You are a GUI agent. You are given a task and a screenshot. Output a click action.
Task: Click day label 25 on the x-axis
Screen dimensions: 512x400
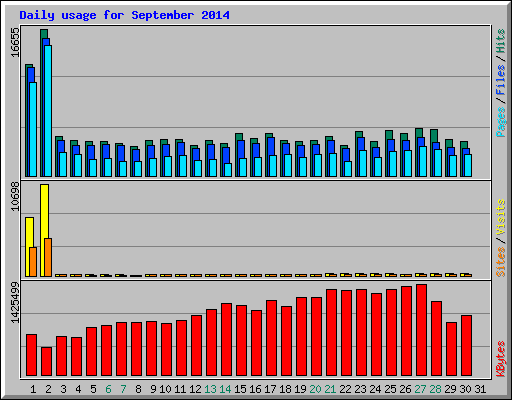click(x=390, y=389)
